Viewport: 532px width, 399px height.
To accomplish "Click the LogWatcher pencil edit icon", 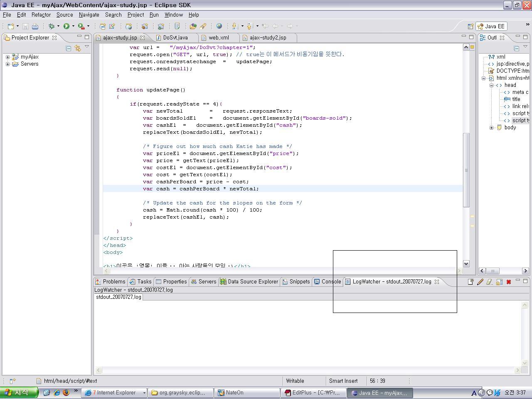I will coord(480,282).
